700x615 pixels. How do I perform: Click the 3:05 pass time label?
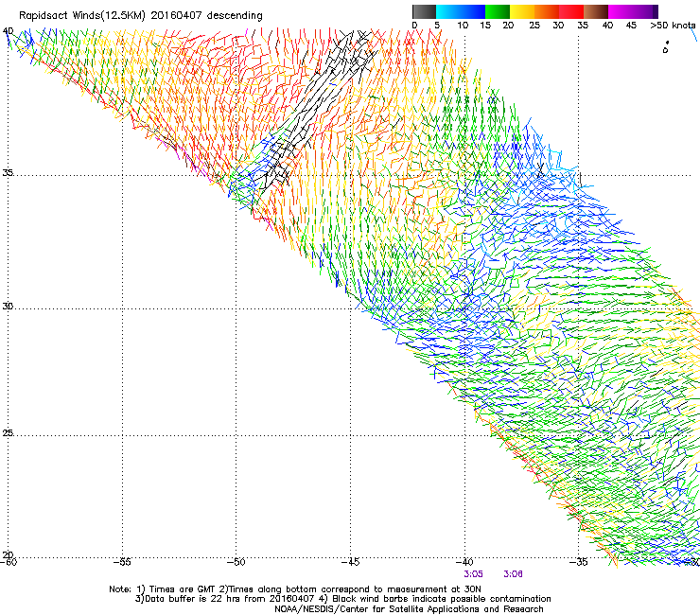click(x=473, y=574)
